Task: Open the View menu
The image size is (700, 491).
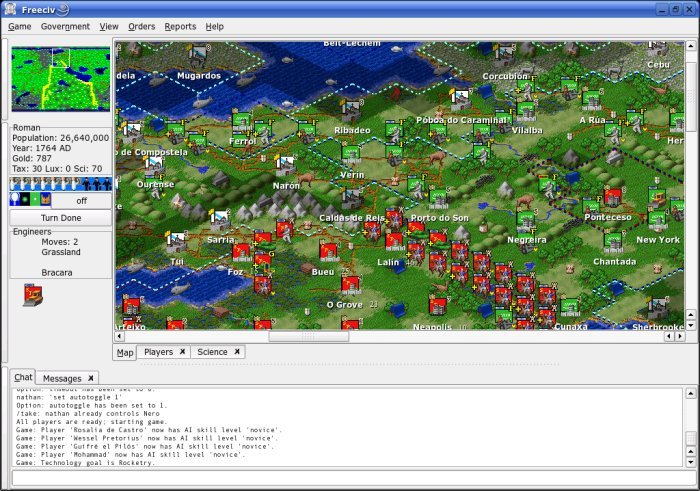Action: [109, 26]
